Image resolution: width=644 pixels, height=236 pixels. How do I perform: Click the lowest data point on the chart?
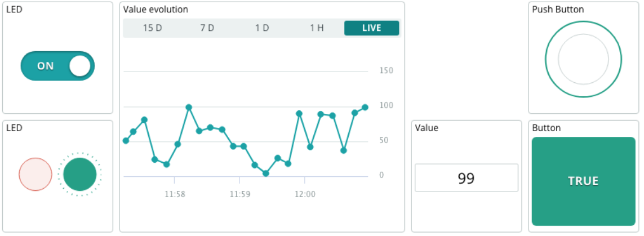click(266, 173)
